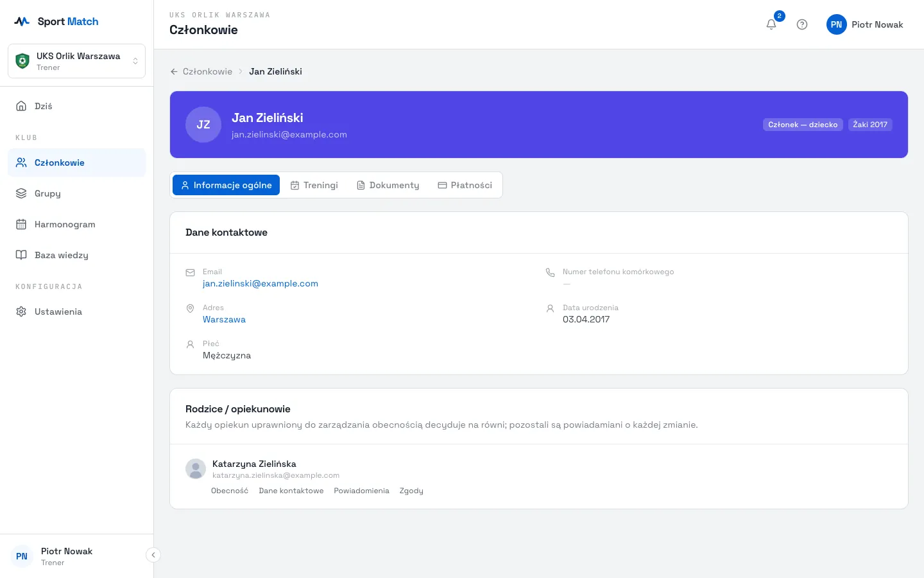Image resolution: width=924 pixels, height=578 pixels.
Task: Click the Baza wiedzy book icon
Action: pyautogui.click(x=21, y=255)
